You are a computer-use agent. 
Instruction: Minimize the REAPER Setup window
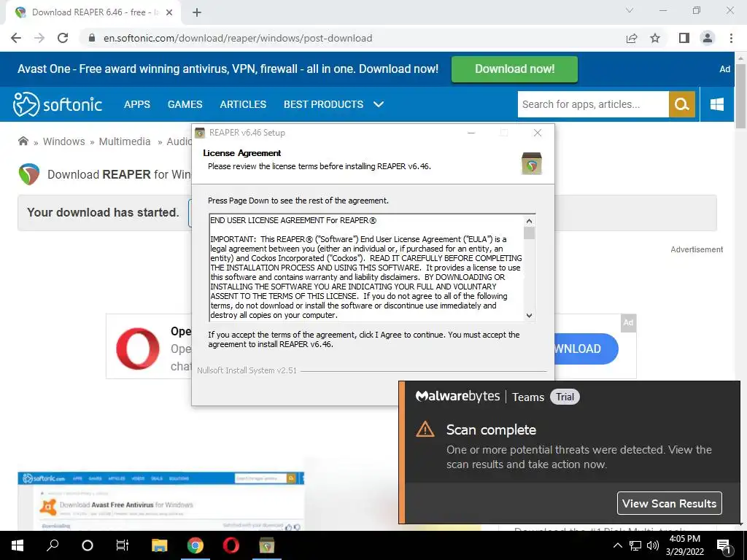click(x=471, y=133)
